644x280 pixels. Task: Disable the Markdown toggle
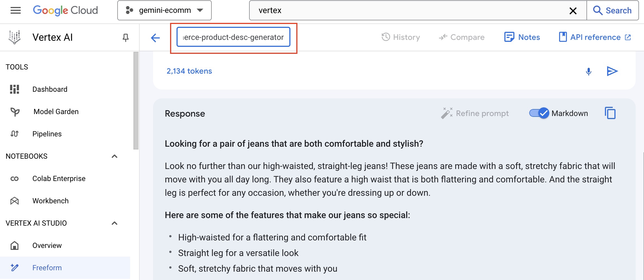click(x=539, y=113)
